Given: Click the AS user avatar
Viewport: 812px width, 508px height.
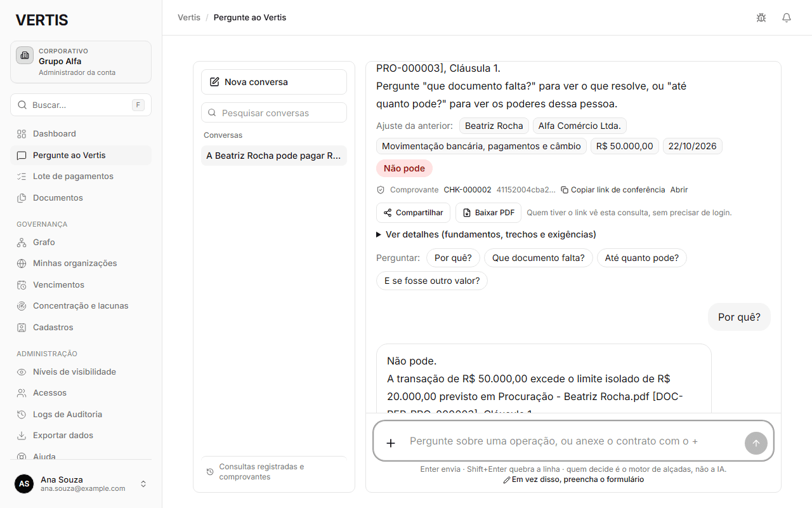Looking at the screenshot, I should 24,484.
